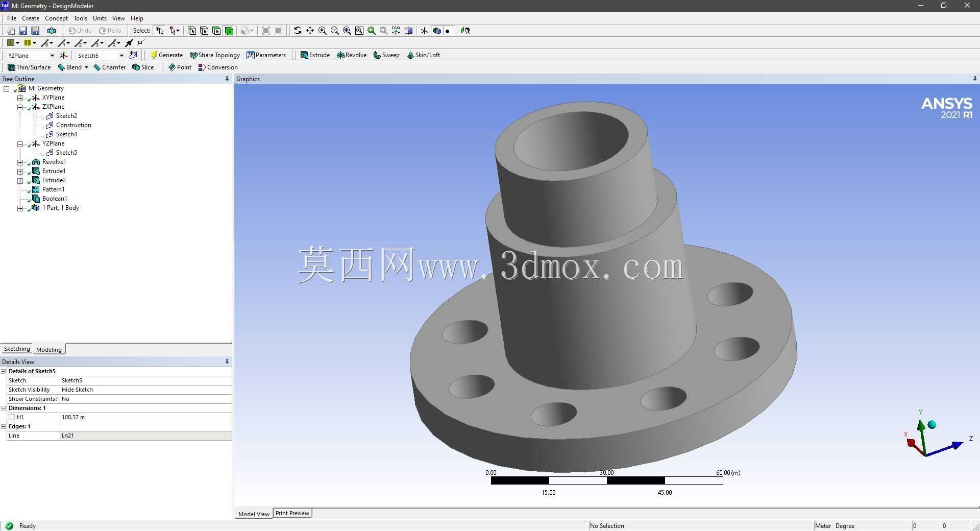Enable the face selection filter
980x531 pixels.
coord(216,31)
